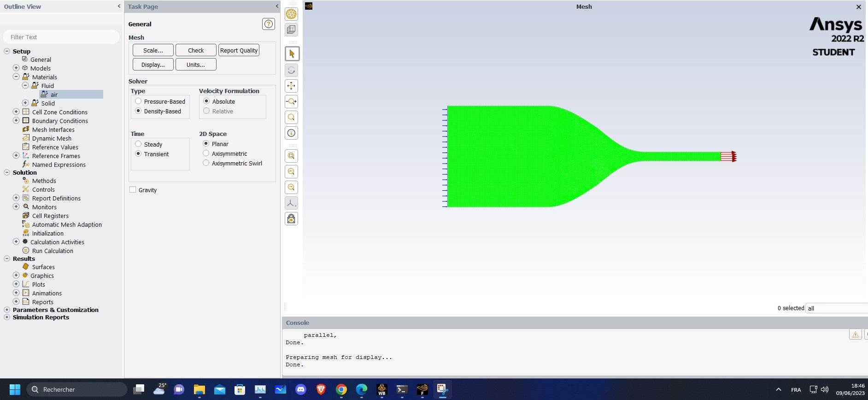The width and height of the screenshot is (868, 400).
Task: Click the Windows search box Rechercher
Action: click(77, 389)
